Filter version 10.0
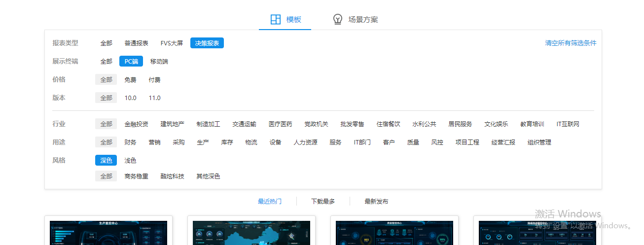The image size is (644, 245). [x=130, y=98]
